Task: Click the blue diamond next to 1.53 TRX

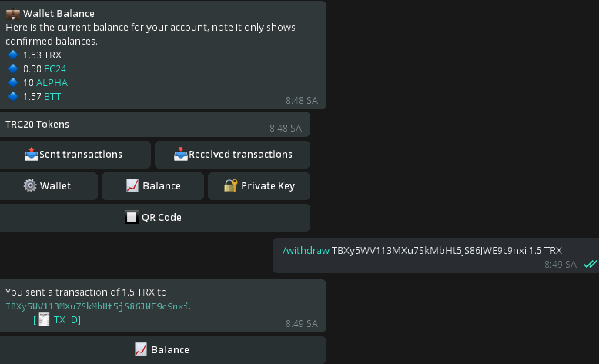Action: 12,55
